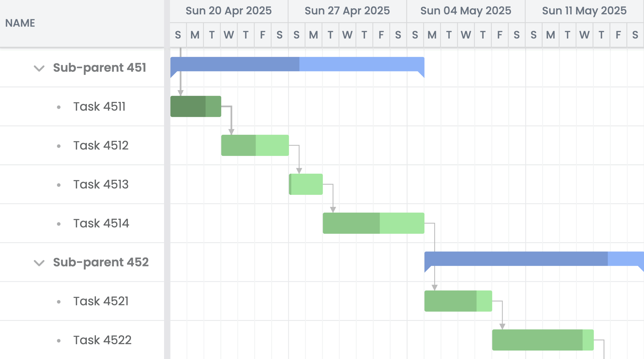644x359 pixels.
Task: Click the Task 4514 task bar
Action: [373, 223]
